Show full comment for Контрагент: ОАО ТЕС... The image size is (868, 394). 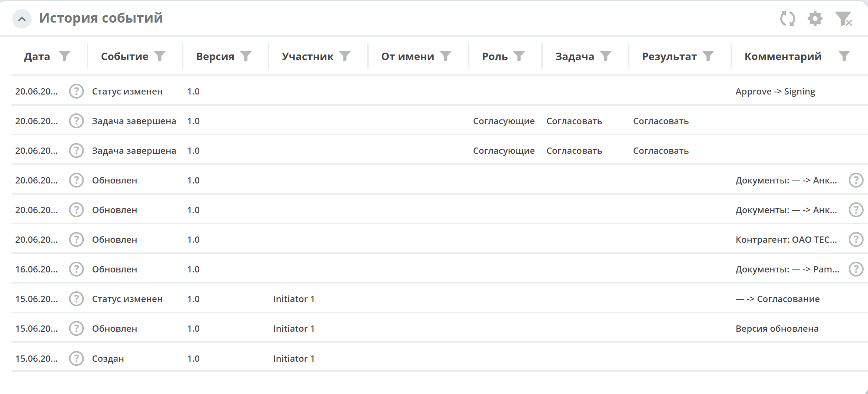[x=856, y=239]
